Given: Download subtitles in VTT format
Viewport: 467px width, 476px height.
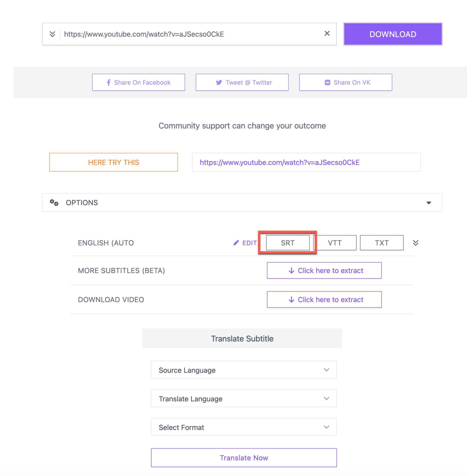Looking at the screenshot, I should click(335, 243).
